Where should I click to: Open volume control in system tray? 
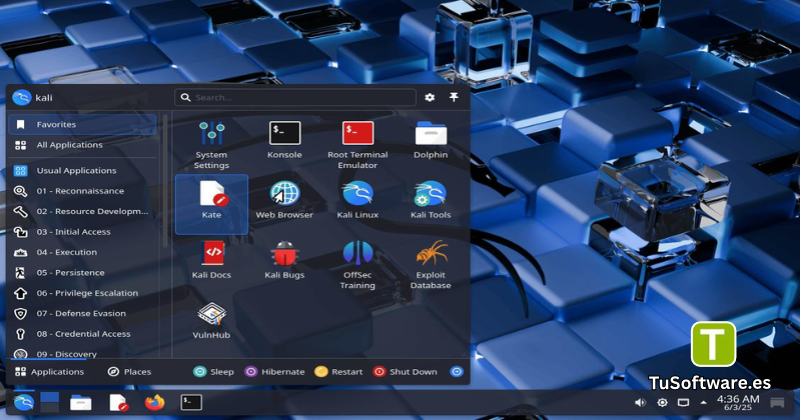640,403
